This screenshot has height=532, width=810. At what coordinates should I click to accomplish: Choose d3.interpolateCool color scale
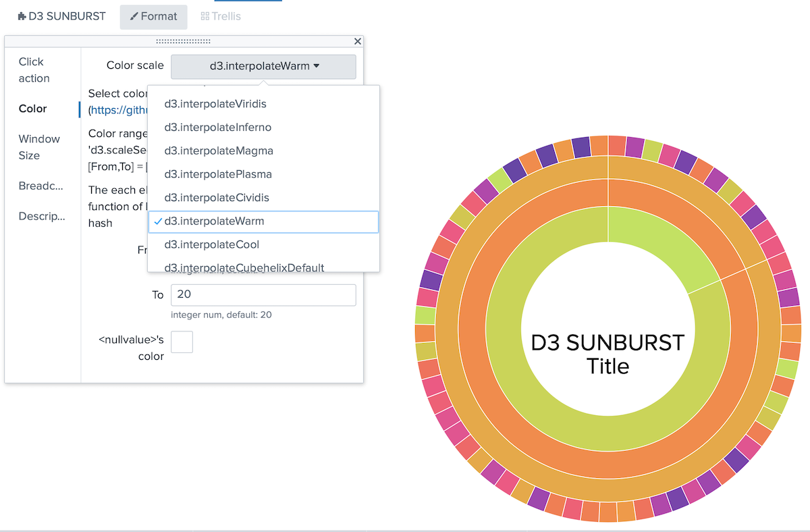click(x=212, y=245)
